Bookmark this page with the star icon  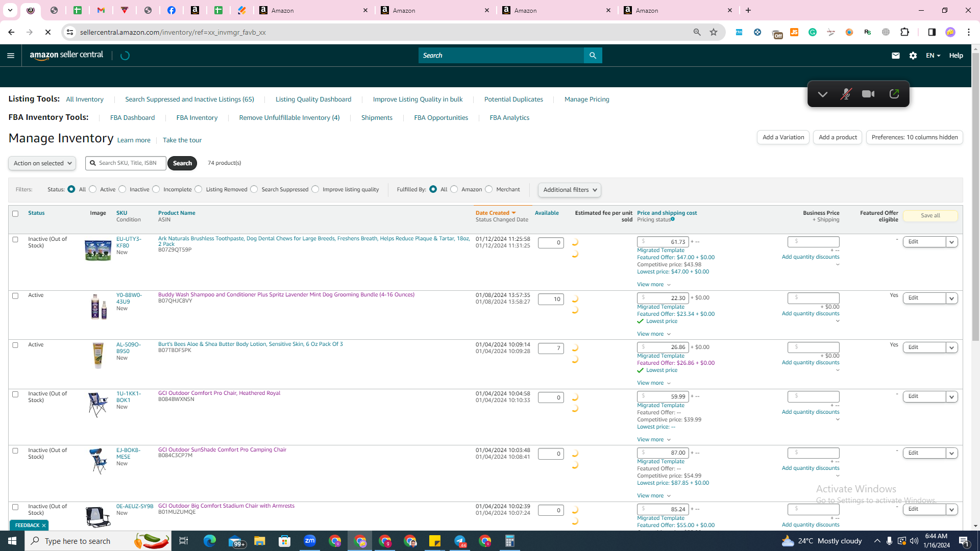[714, 32]
